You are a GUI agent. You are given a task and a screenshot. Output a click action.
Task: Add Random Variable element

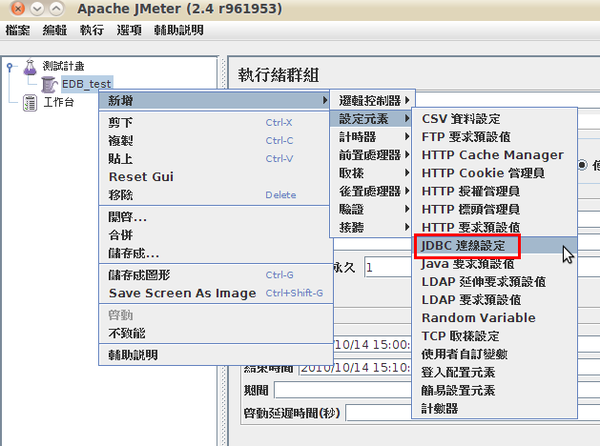494,318
